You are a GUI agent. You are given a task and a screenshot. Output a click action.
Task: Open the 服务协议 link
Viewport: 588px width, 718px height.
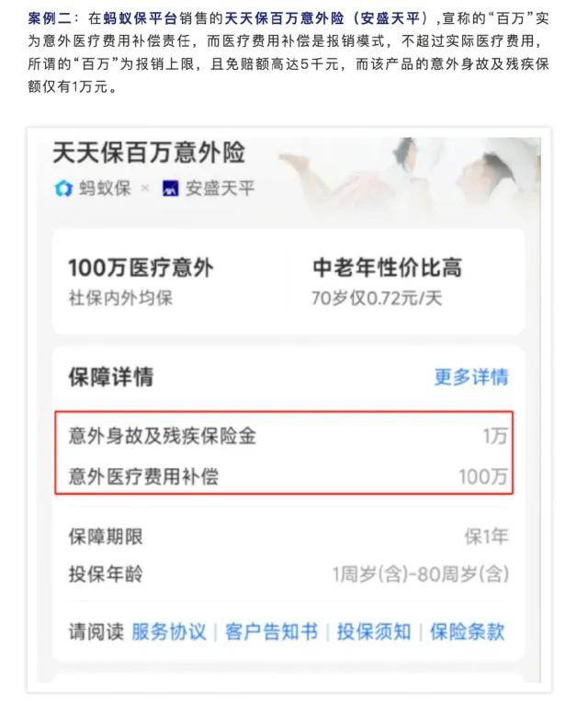coord(169,632)
